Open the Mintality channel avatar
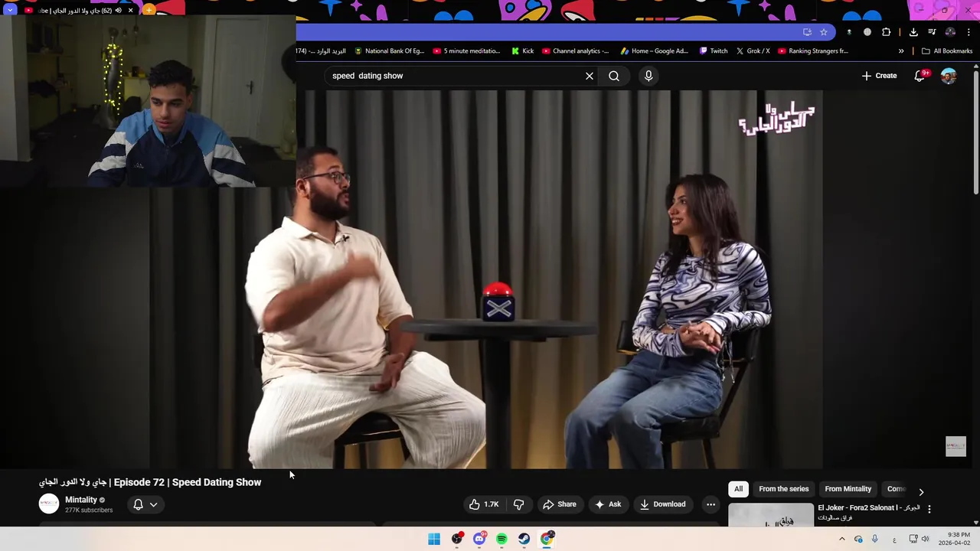The image size is (980, 551). point(49,504)
